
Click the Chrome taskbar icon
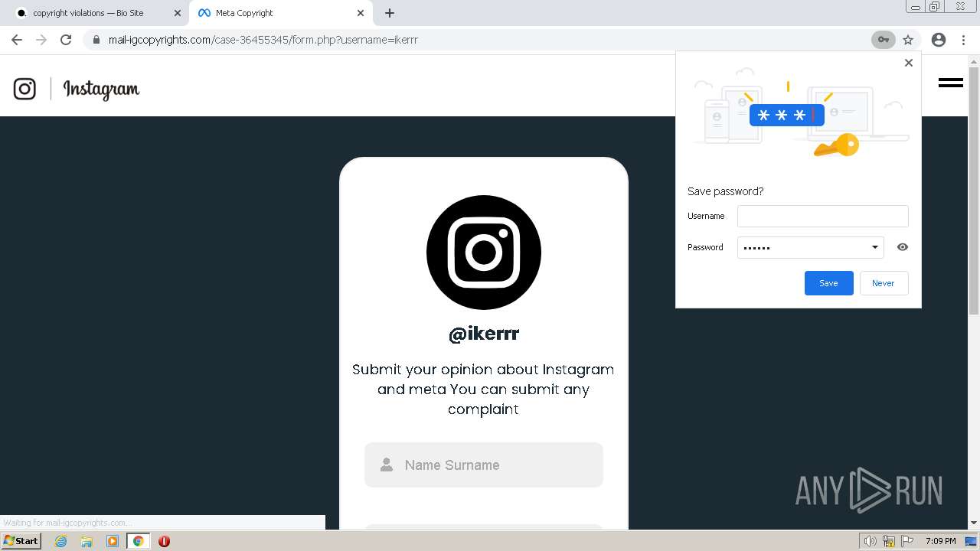click(x=139, y=541)
